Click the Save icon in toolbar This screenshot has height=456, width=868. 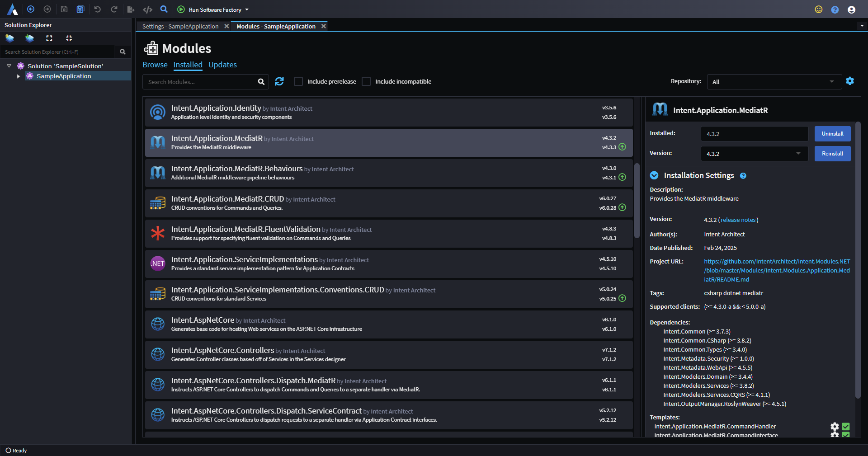click(64, 9)
